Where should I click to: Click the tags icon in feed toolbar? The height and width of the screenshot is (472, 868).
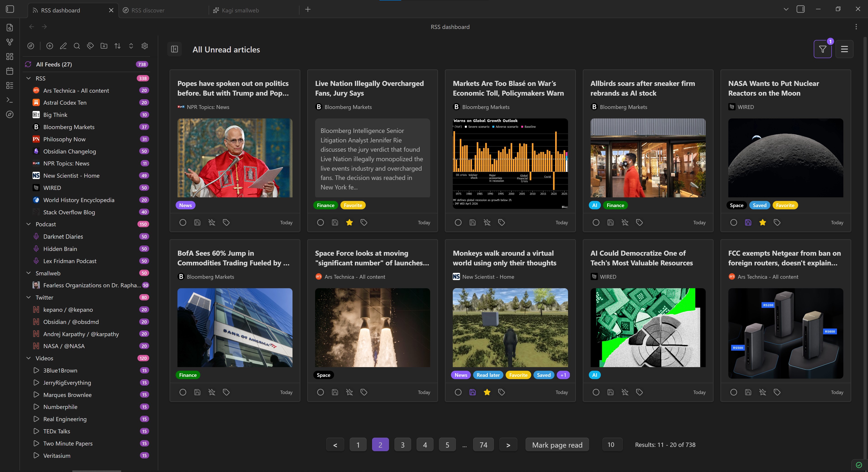90,46
